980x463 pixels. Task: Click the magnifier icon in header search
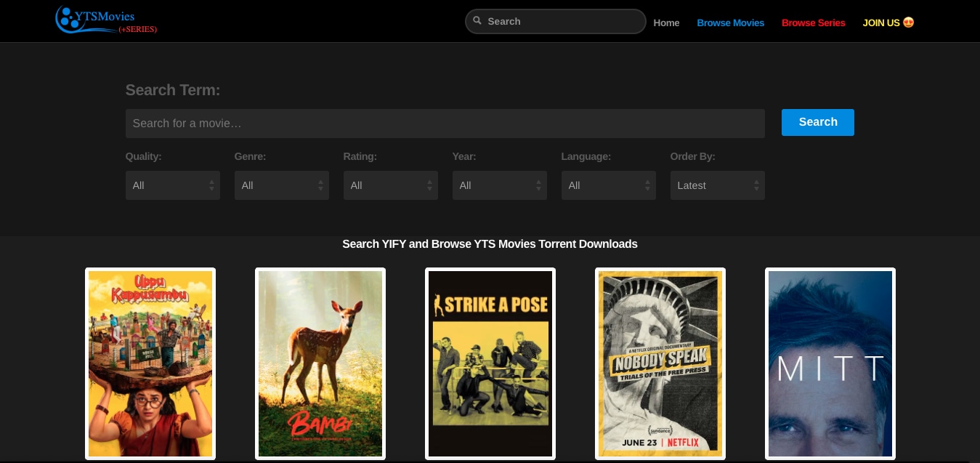click(477, 21)
